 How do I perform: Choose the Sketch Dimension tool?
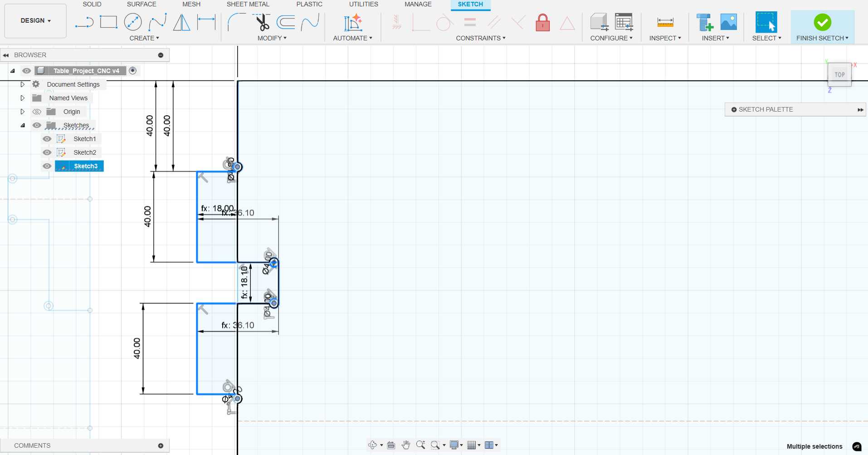206,22
